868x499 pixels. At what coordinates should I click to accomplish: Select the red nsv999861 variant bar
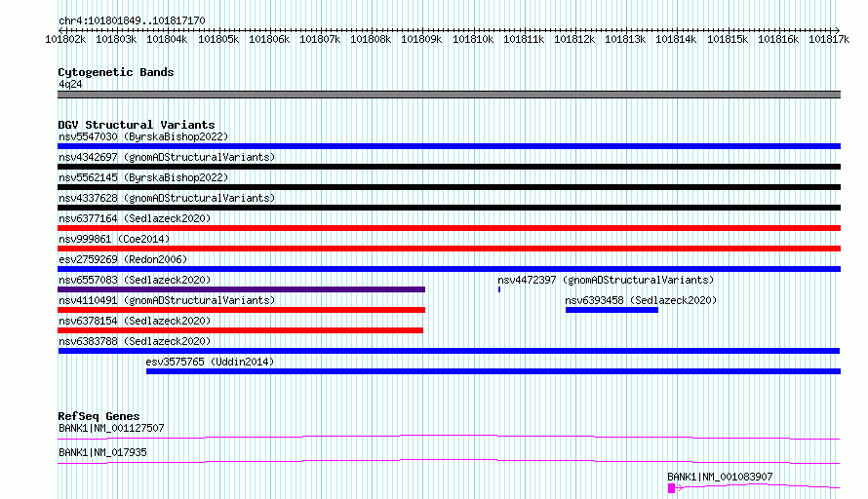449,249
